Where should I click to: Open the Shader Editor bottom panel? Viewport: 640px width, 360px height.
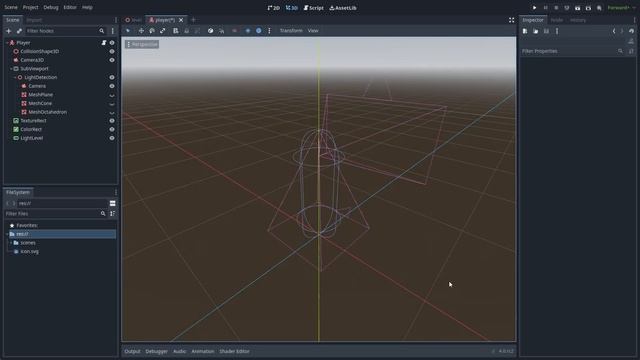(x=234, y=351)
